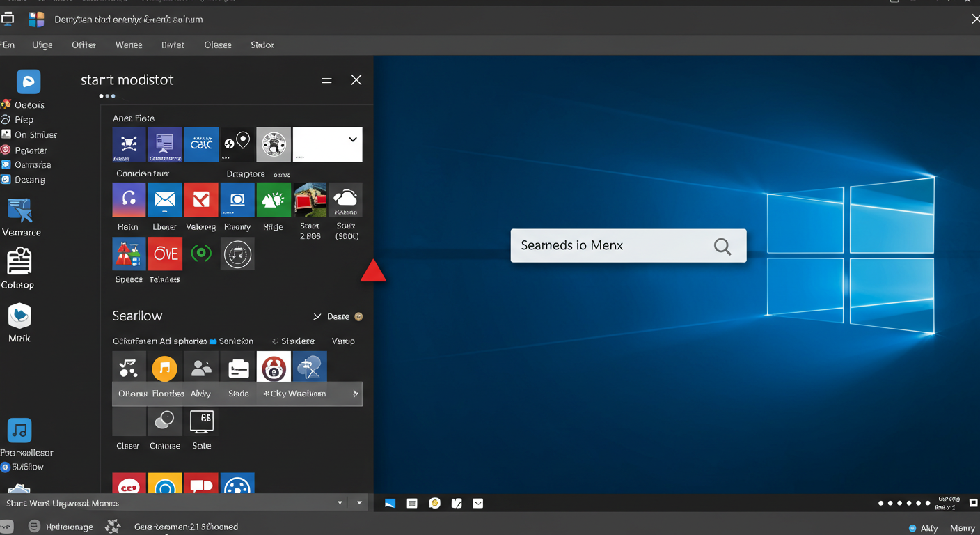Open the red Velovng tile

pyautogui.click(x=201, y=200)
